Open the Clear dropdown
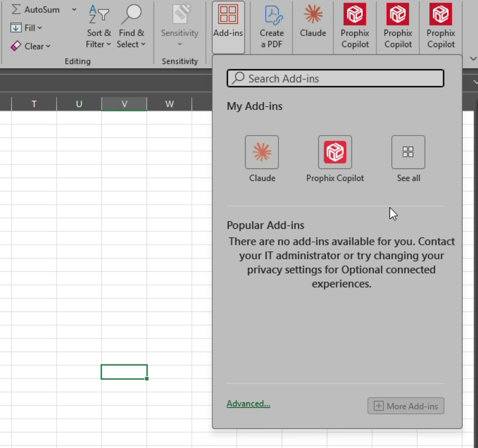Image resolution: width=478 pixels, height=448 pixels. coord(31,46)
